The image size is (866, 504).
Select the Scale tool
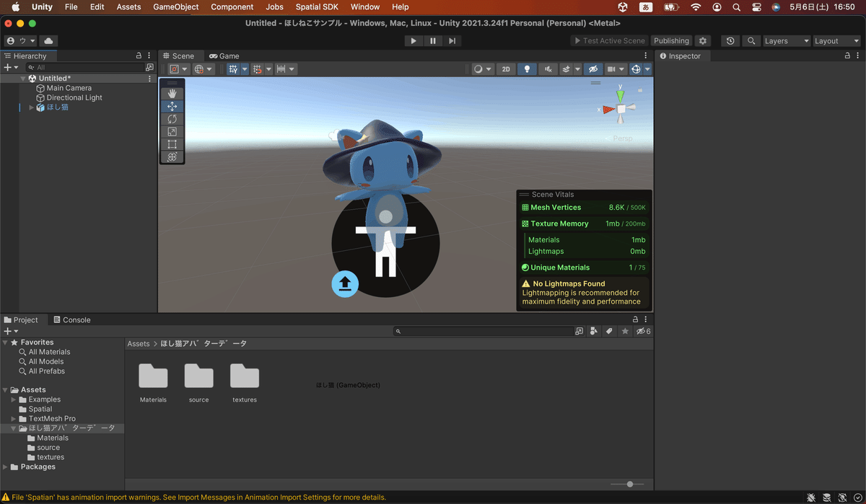point(172,132)
